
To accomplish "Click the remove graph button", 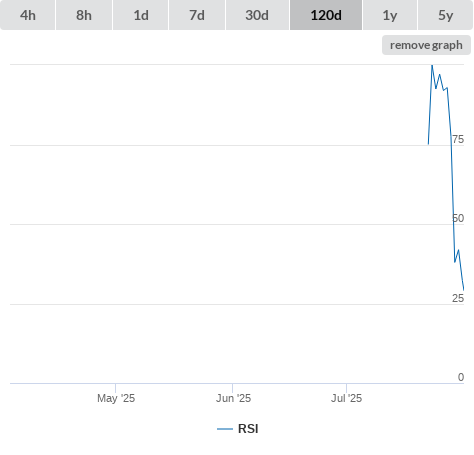I will pyautogui.click(x=426, y=45).
